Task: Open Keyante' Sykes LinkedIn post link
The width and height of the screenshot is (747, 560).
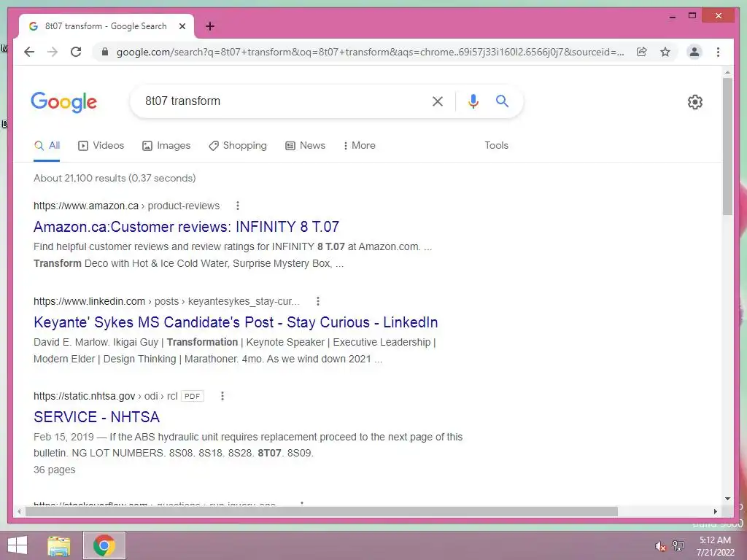Action: tap(236, 322)
